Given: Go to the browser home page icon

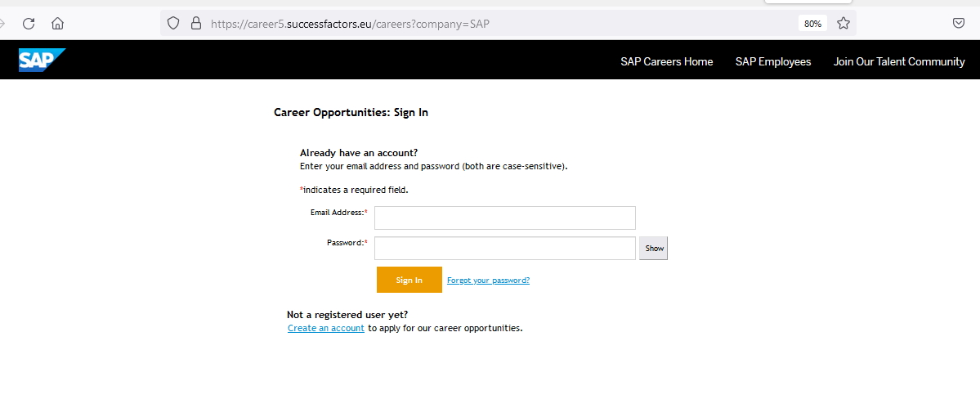Looking at the screenshot, I should click(x=57, y=24).
